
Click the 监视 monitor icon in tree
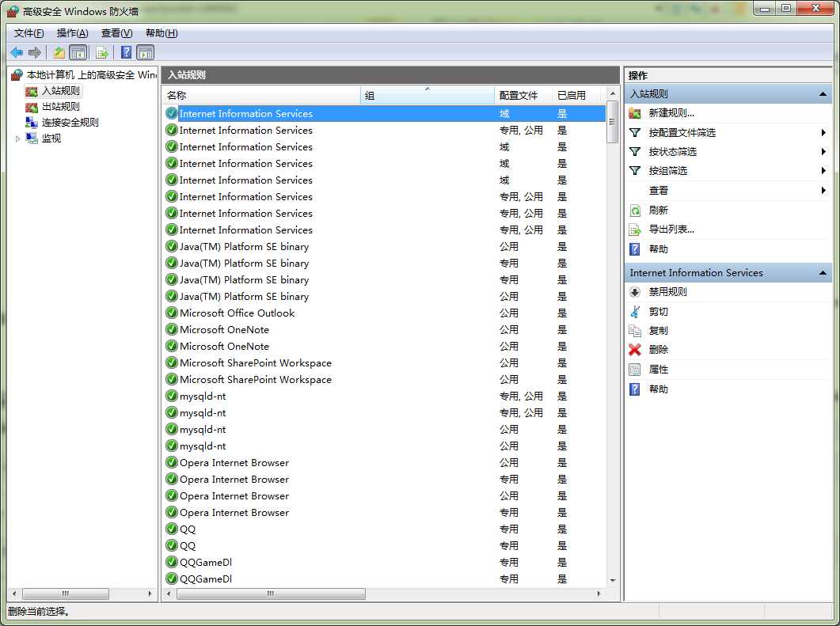point(32,138)
